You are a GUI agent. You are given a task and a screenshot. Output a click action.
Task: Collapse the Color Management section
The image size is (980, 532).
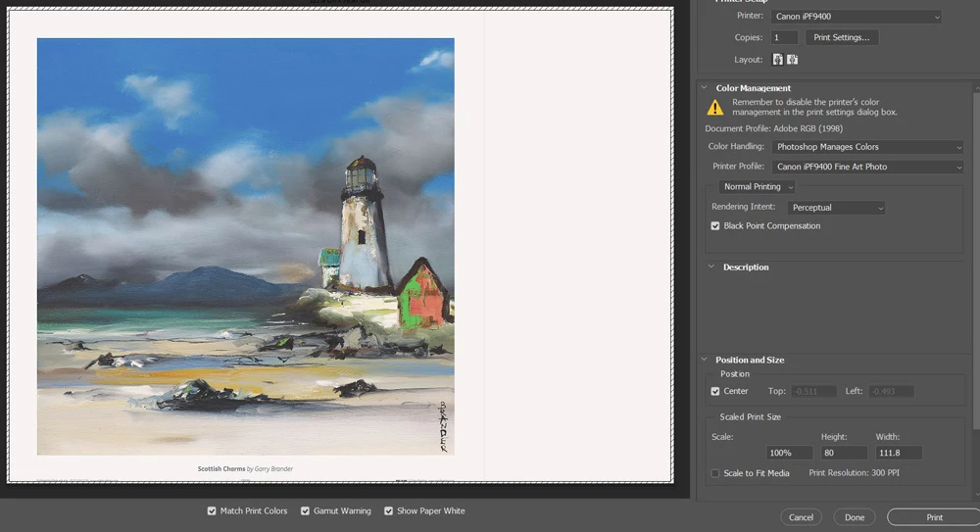point(705,88)
